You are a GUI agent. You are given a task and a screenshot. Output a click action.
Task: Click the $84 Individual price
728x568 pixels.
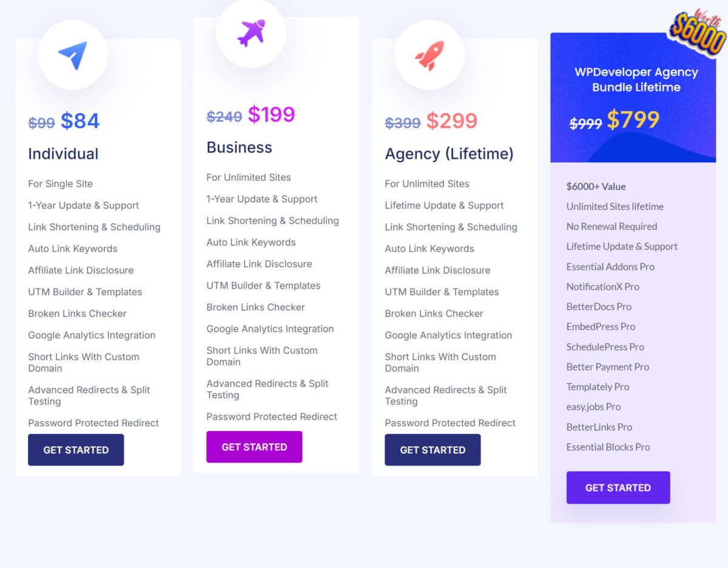80,121
